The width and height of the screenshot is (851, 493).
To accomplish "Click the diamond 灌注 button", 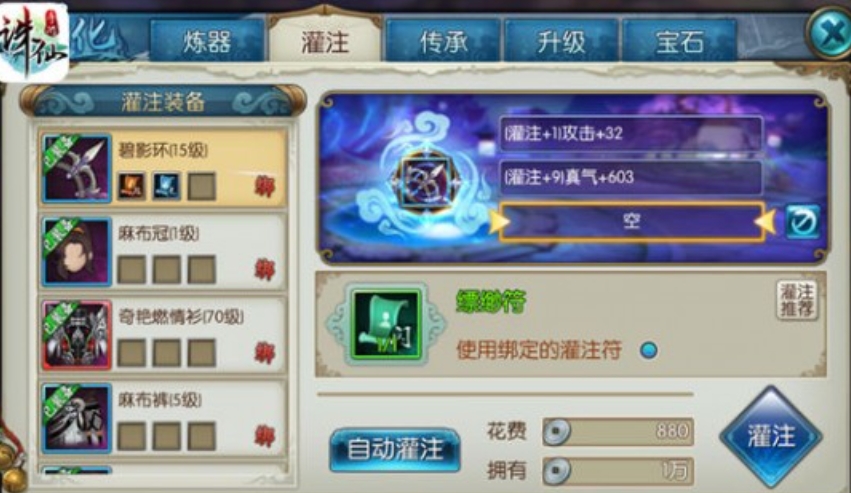I will [x=771, y=436].
